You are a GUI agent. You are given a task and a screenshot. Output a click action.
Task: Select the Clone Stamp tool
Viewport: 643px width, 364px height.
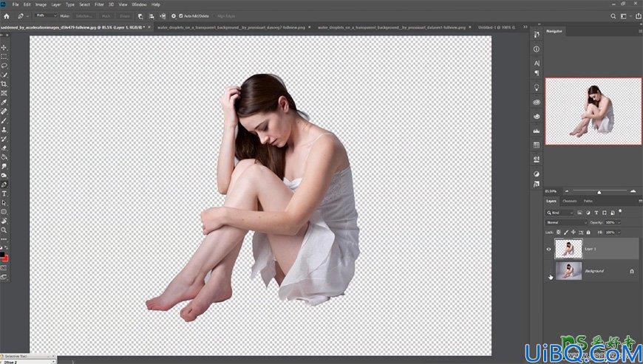(x=4, y=130)
